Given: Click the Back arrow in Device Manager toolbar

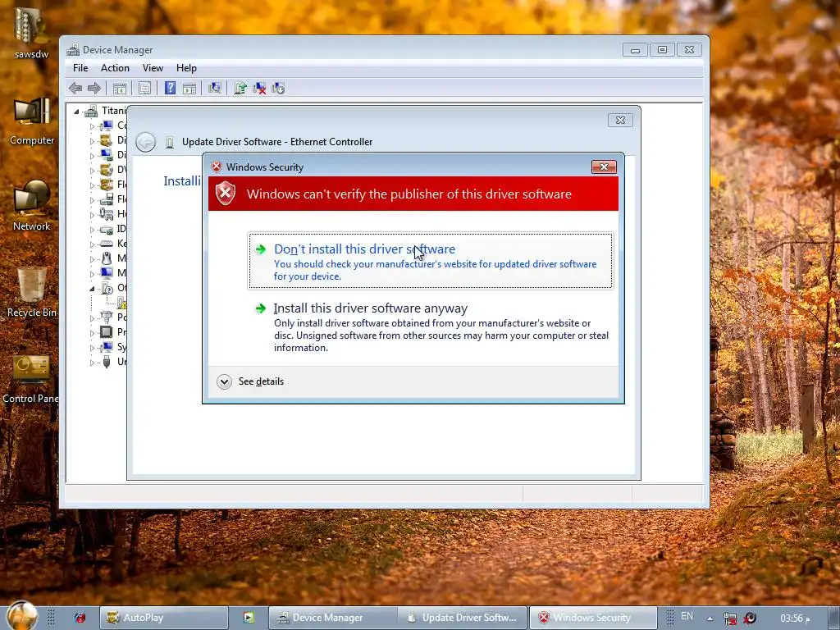Looking at the screenshot, I should [75, 89].
